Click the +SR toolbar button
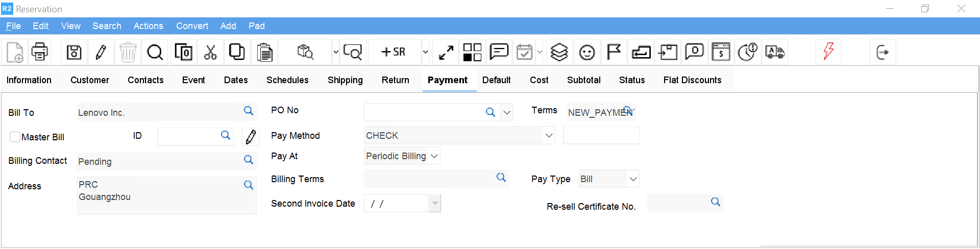The image size is (980, 249). 394,52
